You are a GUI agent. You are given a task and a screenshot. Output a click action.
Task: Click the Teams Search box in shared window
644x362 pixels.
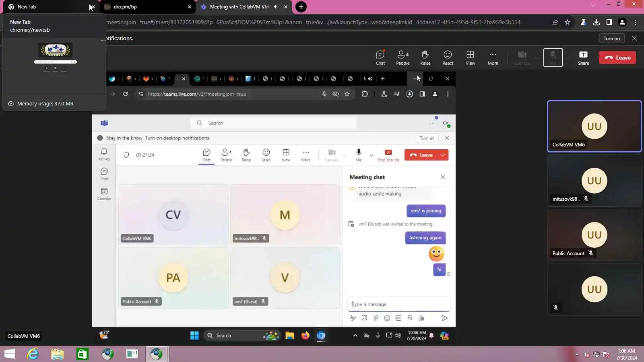pos(274,123)
